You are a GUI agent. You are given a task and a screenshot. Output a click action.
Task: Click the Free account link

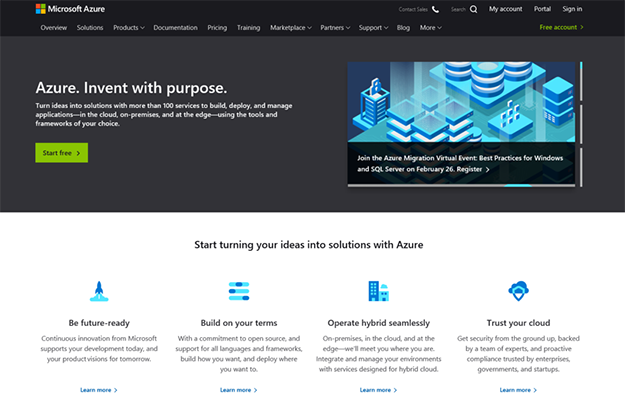[x=561, y=27]
